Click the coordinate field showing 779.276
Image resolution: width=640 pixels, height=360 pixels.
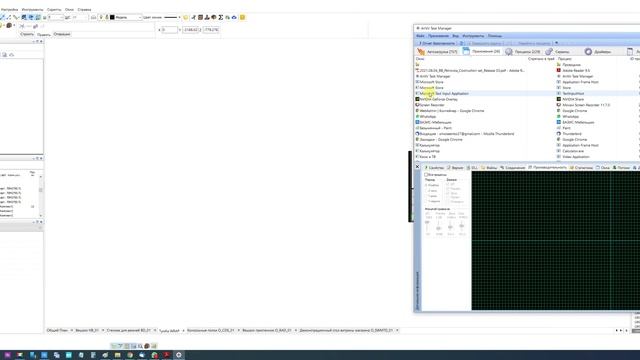(211, 30)
